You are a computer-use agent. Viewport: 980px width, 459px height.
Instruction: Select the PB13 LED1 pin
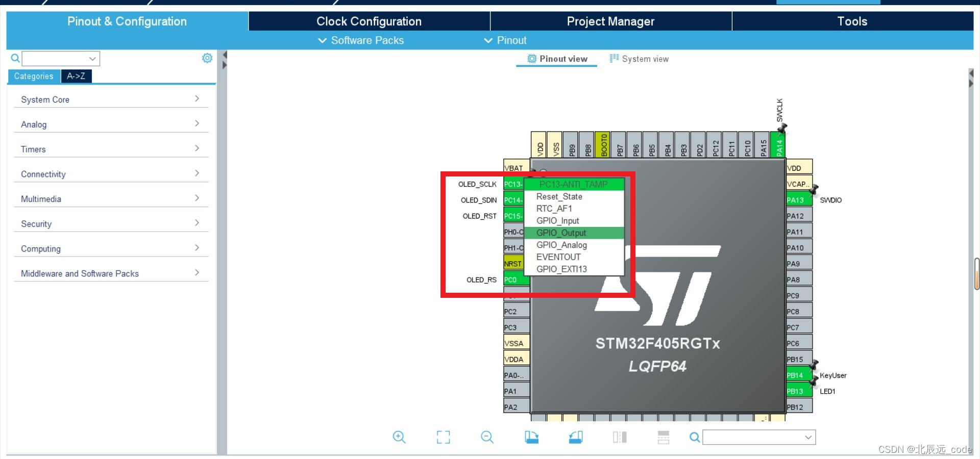tap(799, 391)
